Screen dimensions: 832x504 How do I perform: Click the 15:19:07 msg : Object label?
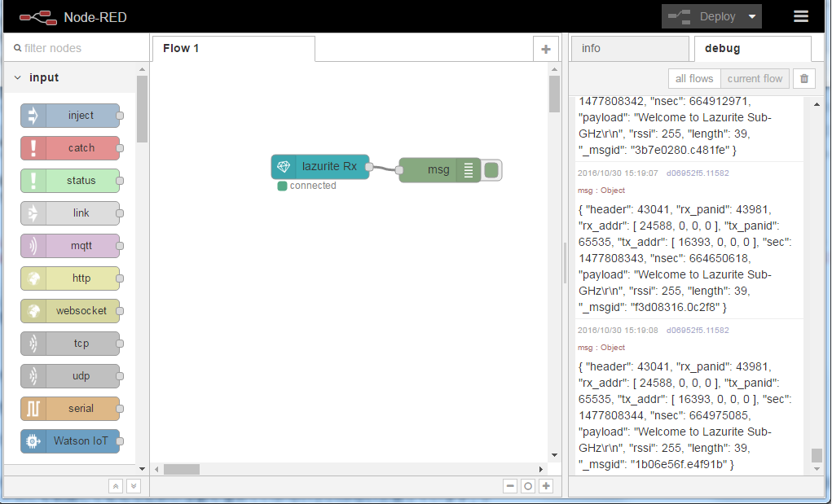(x=601, y=191)
